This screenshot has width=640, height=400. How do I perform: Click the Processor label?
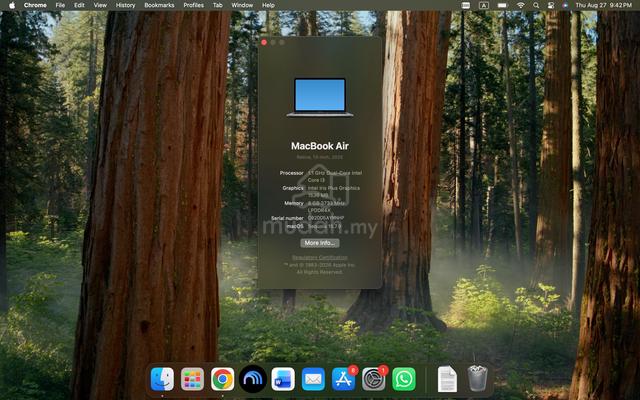point(291,173)
